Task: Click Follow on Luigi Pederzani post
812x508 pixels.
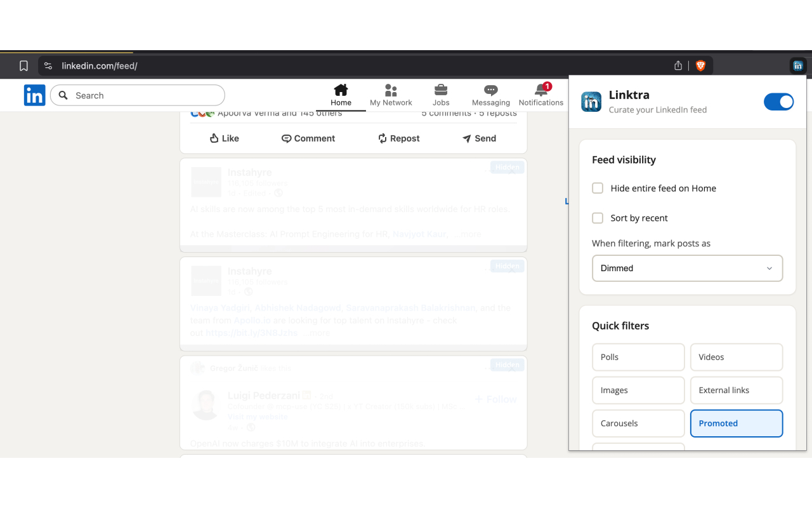Action: click(x=496, y=399)
